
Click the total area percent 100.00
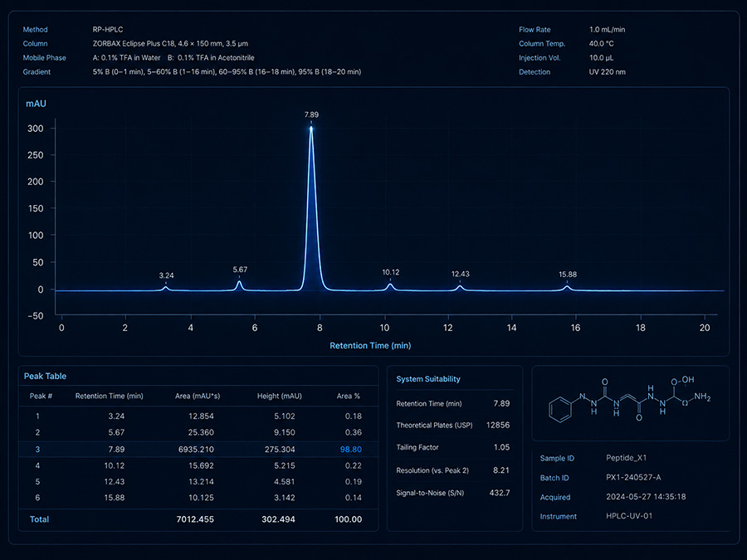[349, 519]
